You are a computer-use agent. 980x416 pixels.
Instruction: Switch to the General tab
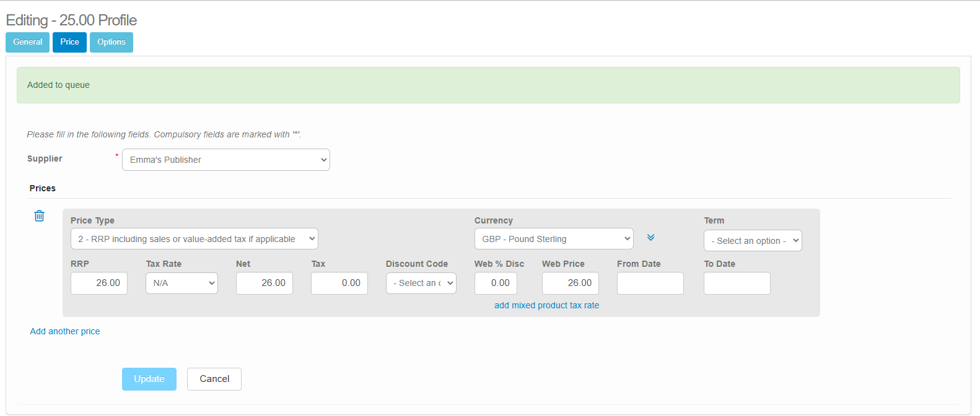point(28,42)
